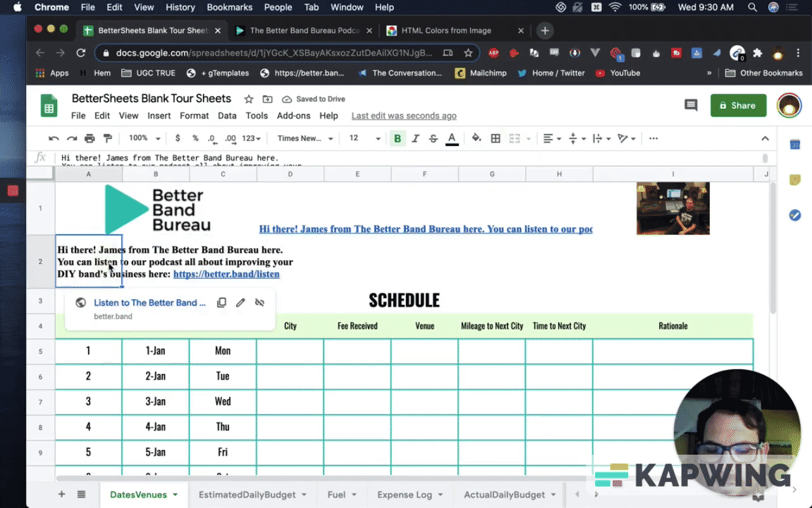Click the https://better.band/listen hyperlink
Screen dimensions: 812x508
click(x=226, y=274)
